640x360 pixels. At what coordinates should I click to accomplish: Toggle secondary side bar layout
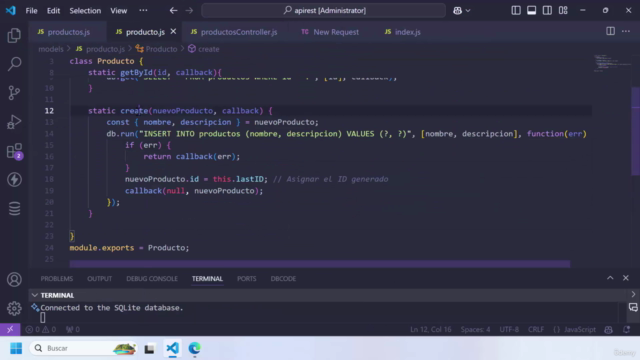(x=547, y=11)
